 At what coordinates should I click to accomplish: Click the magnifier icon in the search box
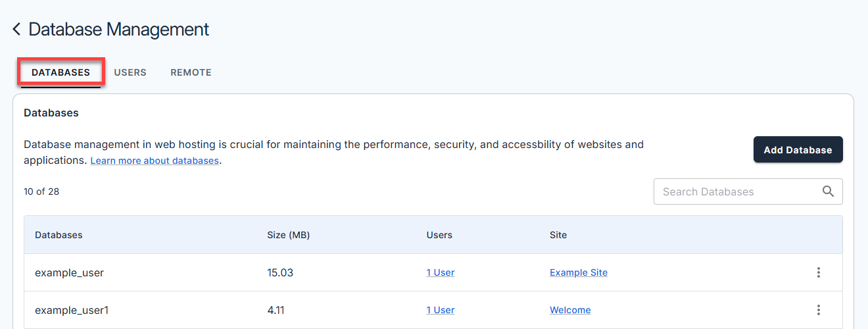click(x=828, y=191)
